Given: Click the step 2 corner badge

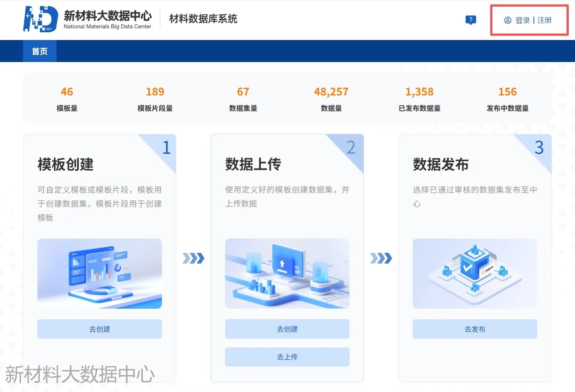Looking at the screenshot, I should [x=351, y=148].
